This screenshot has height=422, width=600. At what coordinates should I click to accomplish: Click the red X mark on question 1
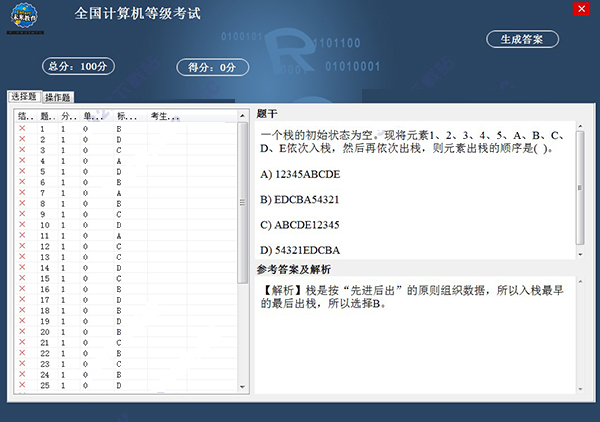[22, 128]
